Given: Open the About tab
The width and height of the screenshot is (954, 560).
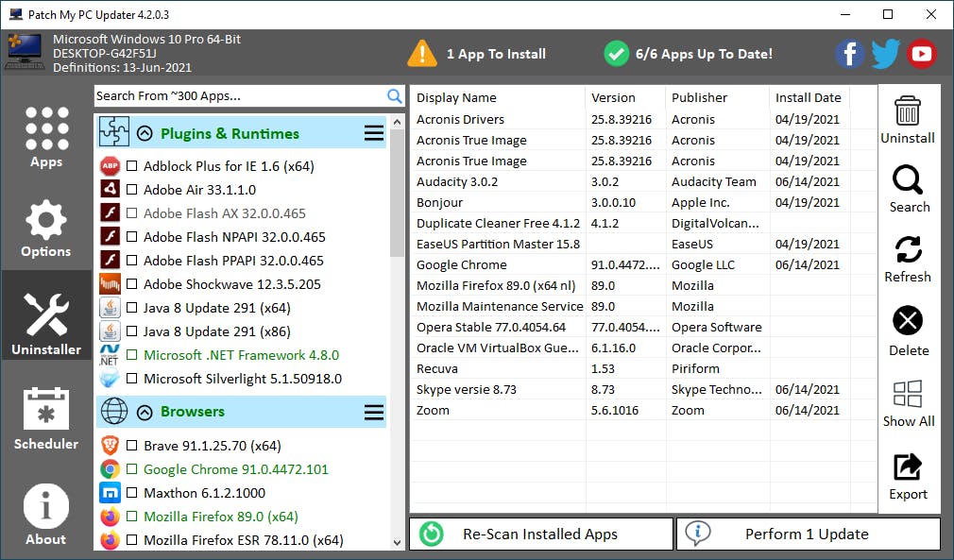Looking at the screenshot, I should coord(46,514).
